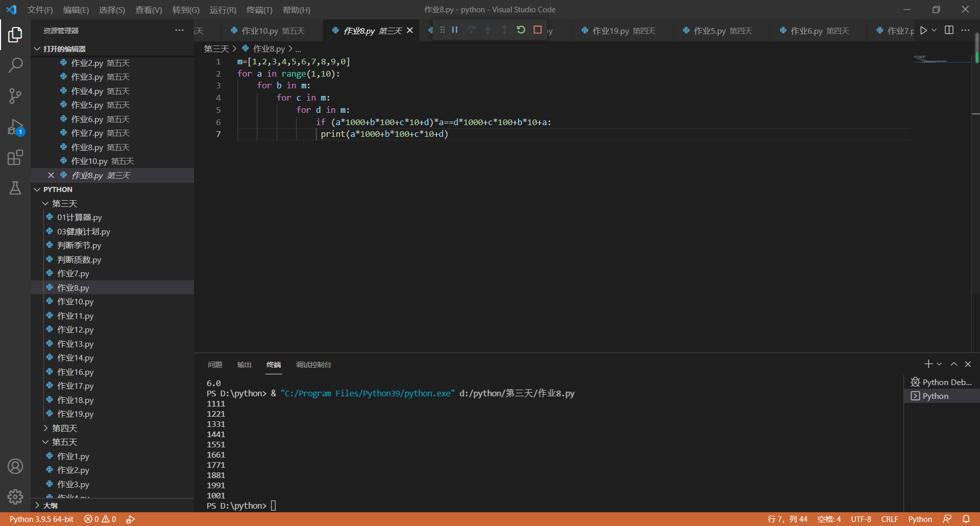980x526 pixels.
Task: Switch to the 调试控制台 panel tab
Action: pyautogui.click(x=313, y=365)
